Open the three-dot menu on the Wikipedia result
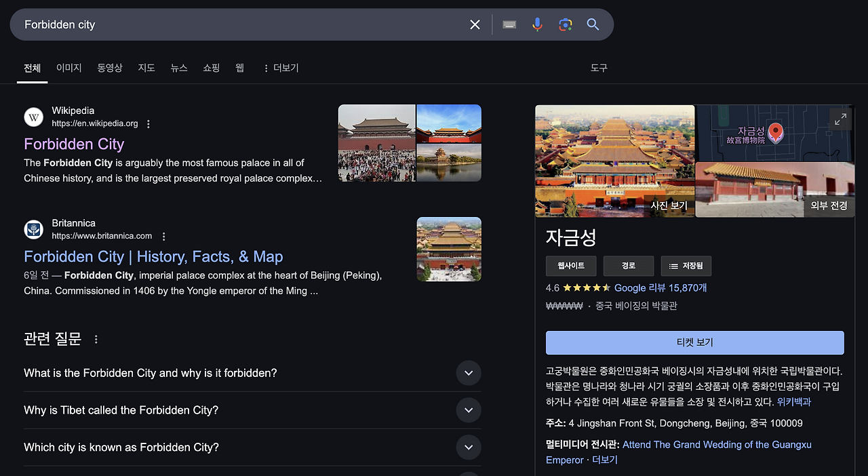The image size is (868, 476). click(x=148, y=123)
